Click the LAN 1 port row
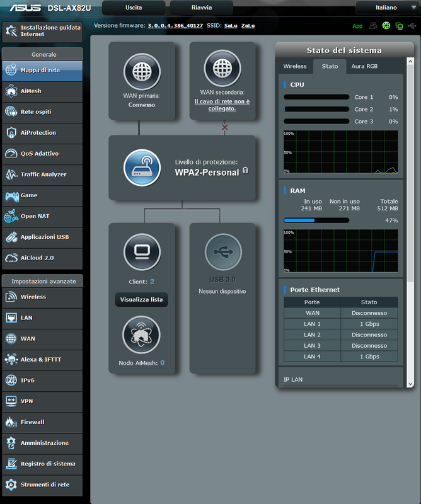 pos(341,324)
